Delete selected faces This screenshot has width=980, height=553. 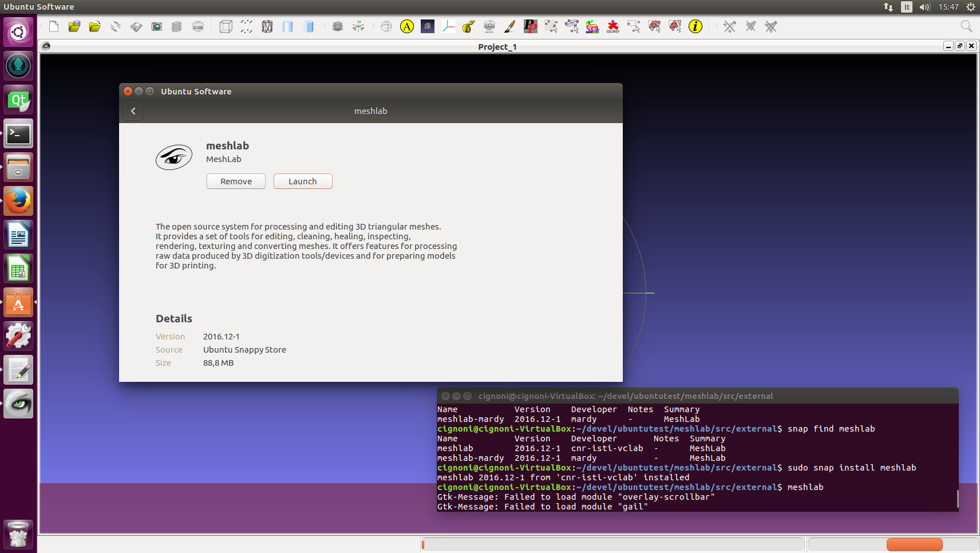(750, 26)
